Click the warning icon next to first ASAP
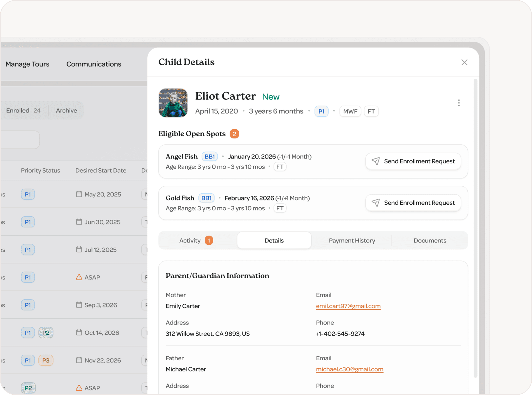The image size is (532, 395). point(79,277)
